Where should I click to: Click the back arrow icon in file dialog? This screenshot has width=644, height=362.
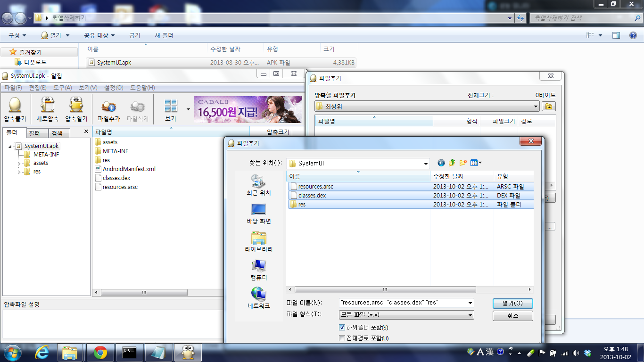(x=441, y=163)
